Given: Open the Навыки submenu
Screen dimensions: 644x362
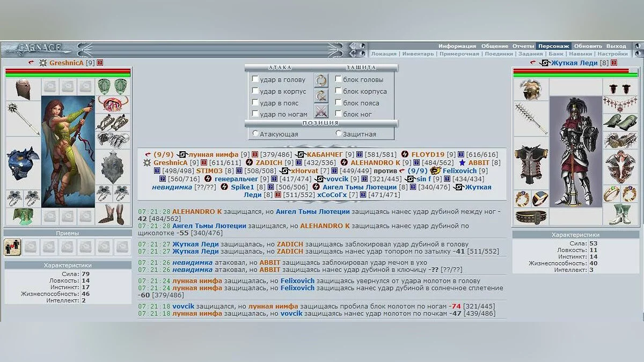Looking at the screenshot, I should tap(581, 54).
